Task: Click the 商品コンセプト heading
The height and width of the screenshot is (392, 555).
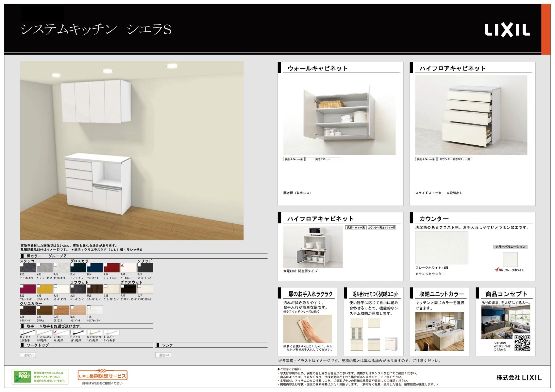Action: pos(506,294)
